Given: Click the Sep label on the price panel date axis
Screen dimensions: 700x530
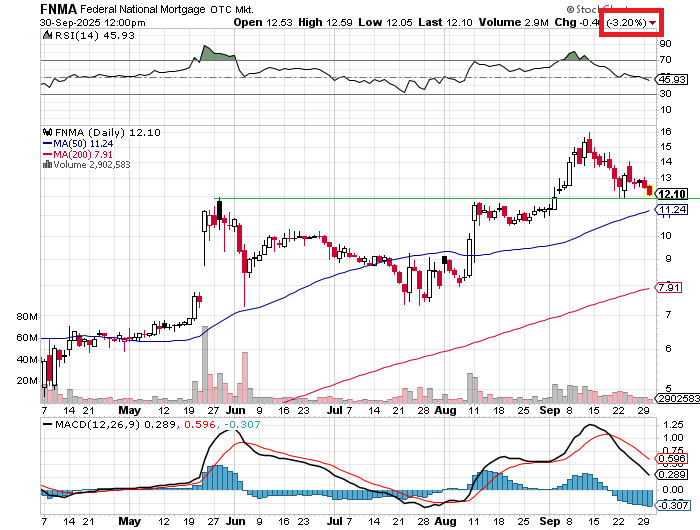Looking at the screenshot, I should pyautogui.click(x=550, y=410).
